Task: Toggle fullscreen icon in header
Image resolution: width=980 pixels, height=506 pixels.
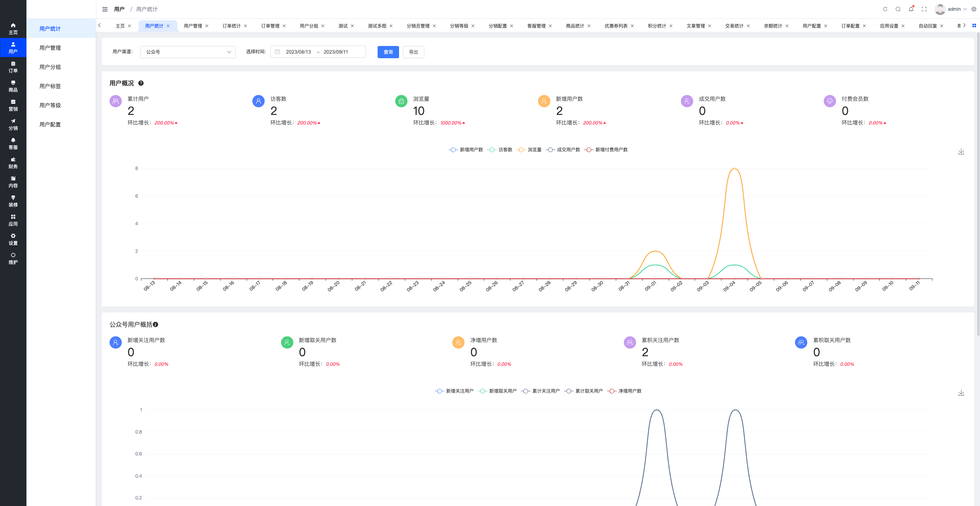Action: (x=924, y=9)
